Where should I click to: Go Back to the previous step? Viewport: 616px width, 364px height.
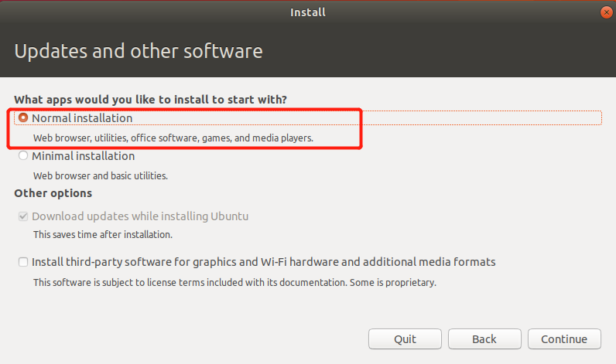[484, 338]
